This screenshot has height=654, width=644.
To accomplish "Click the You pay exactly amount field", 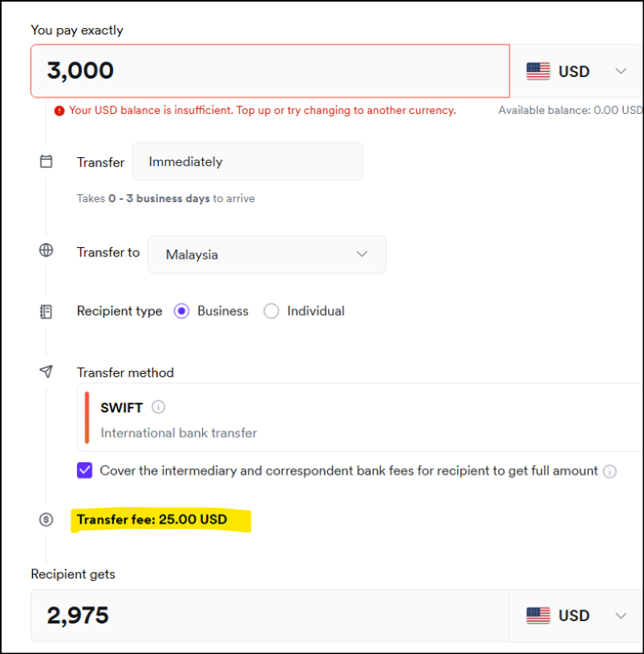I will [x=269, y=71].
